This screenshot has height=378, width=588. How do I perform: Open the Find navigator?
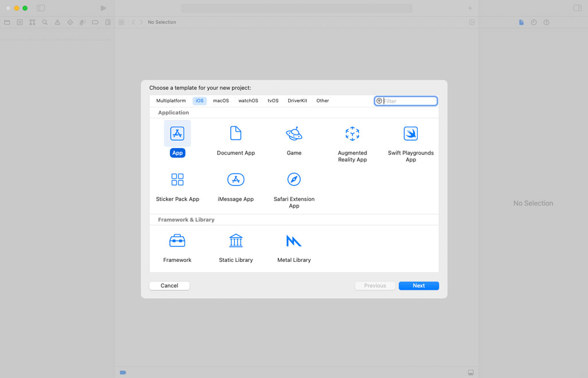tap(45, 22)
